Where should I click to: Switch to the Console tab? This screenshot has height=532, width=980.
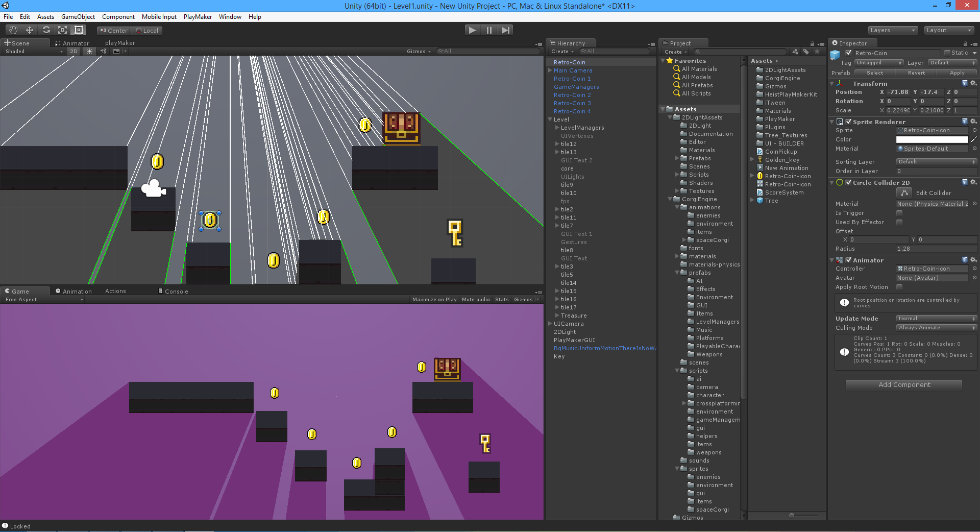tap(173, 292)
